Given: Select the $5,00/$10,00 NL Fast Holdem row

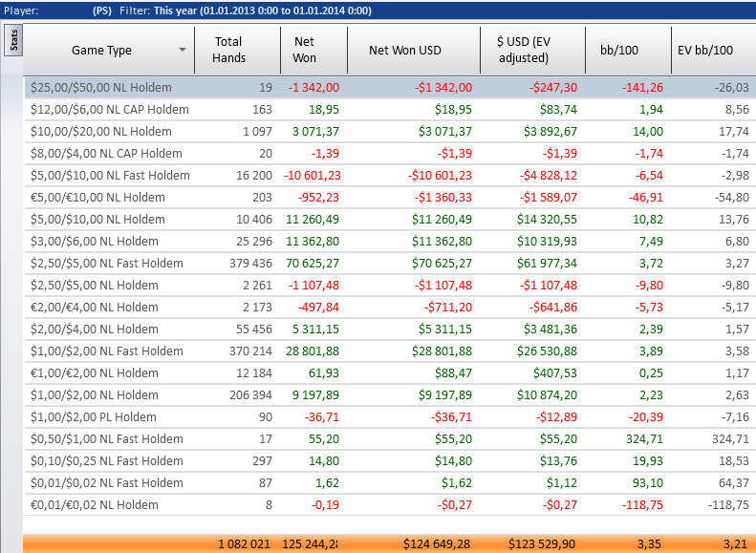Looking at the screenshot, I should pos(390,176).
